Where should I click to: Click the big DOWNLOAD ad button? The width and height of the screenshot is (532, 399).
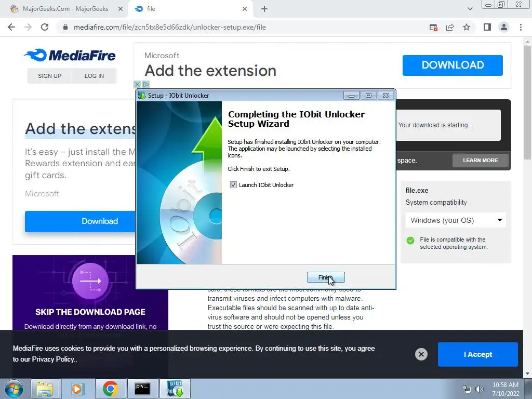(453, 65)
